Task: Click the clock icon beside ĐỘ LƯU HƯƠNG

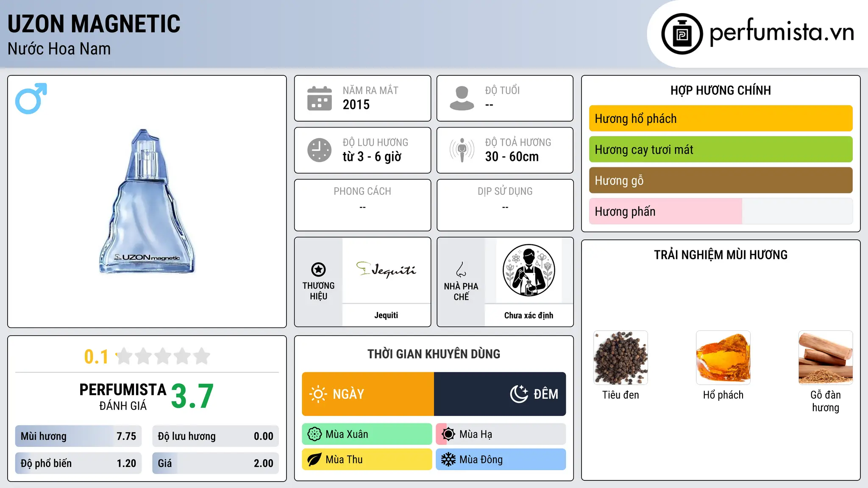Action: point(320,150)
